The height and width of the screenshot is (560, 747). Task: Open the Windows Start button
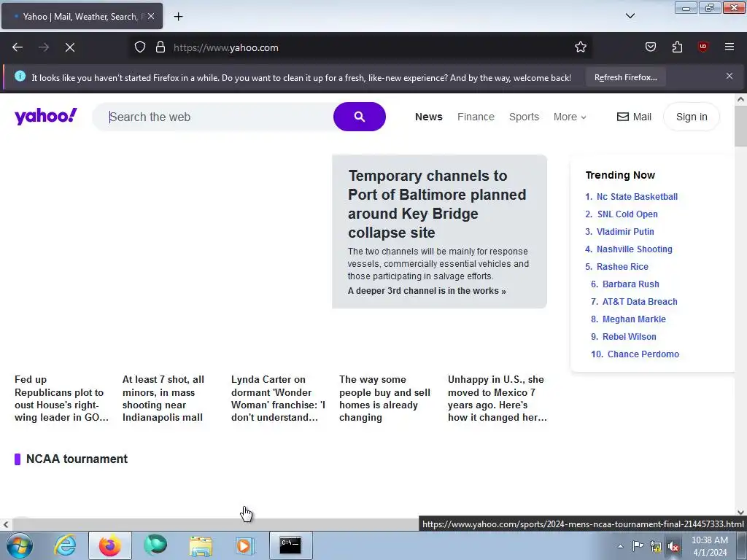click(x=19, y=545)
